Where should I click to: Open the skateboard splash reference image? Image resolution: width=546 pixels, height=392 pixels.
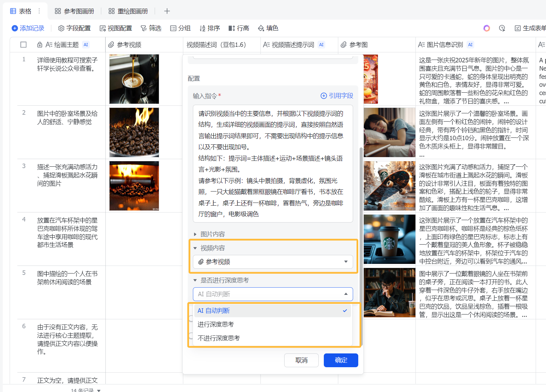click(389, 186)
